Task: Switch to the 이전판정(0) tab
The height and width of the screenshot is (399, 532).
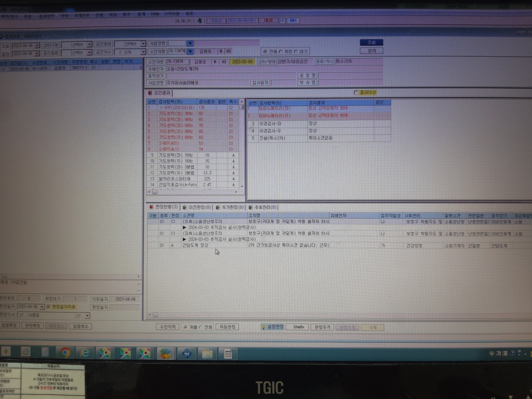Action: pos(197,207)
